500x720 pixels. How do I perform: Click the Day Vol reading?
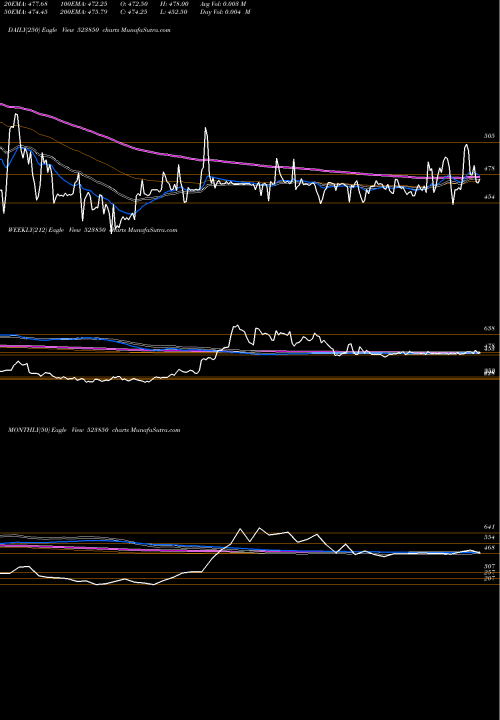[225, 12]
